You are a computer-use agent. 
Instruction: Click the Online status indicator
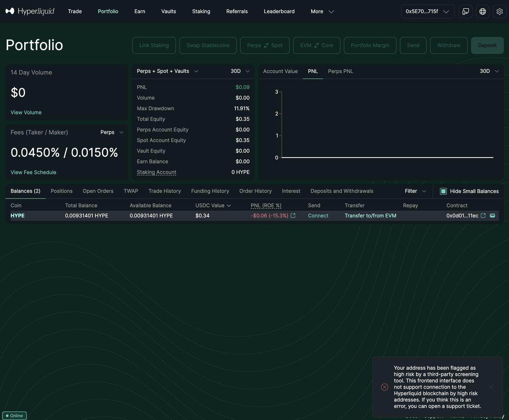[x=14, y=416]
